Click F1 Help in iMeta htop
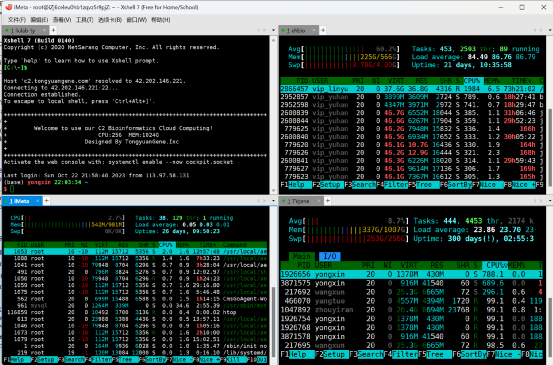 (18, 360)
